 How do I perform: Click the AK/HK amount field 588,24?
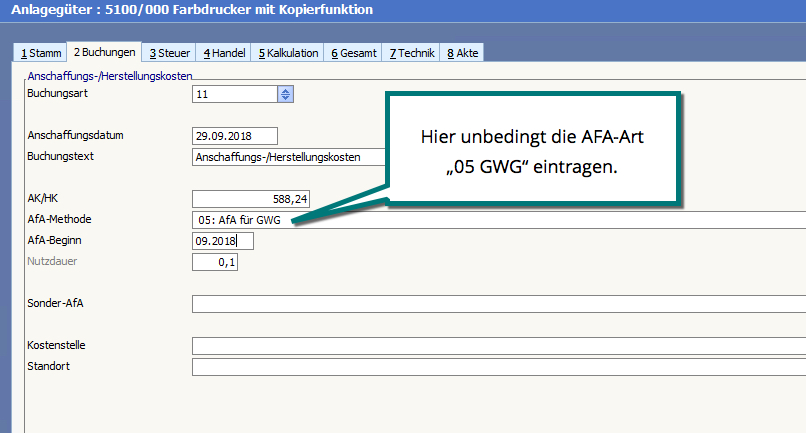tap(250, 199)
